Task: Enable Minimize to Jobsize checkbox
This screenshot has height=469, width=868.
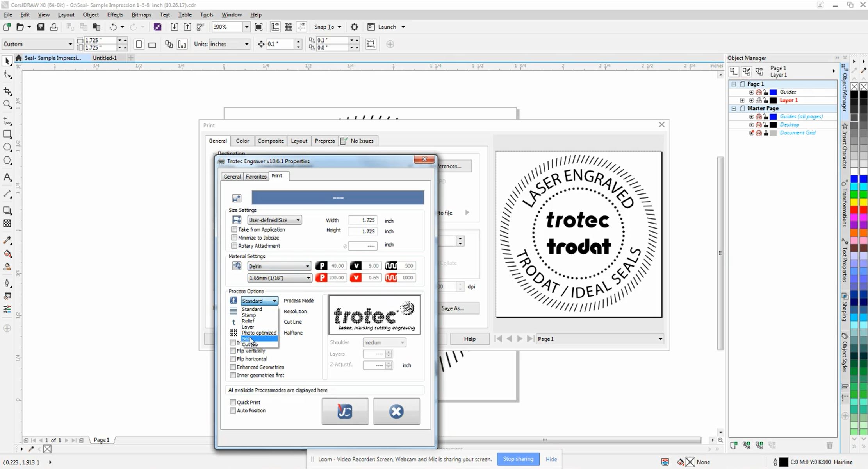Action: click(x=234, y=238)
